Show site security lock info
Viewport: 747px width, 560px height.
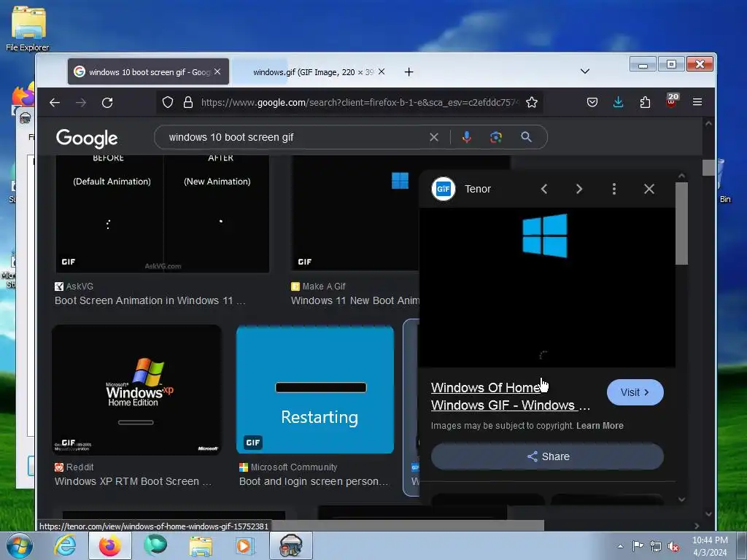click(x=188, y=102)
